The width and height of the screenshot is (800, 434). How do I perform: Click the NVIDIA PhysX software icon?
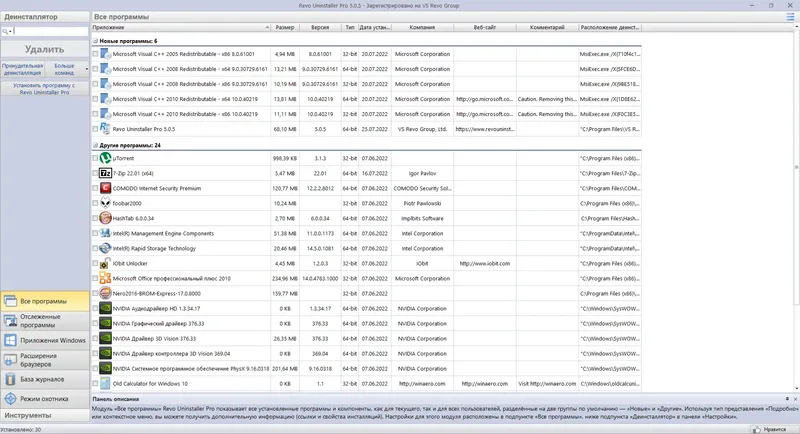[105, 368]
